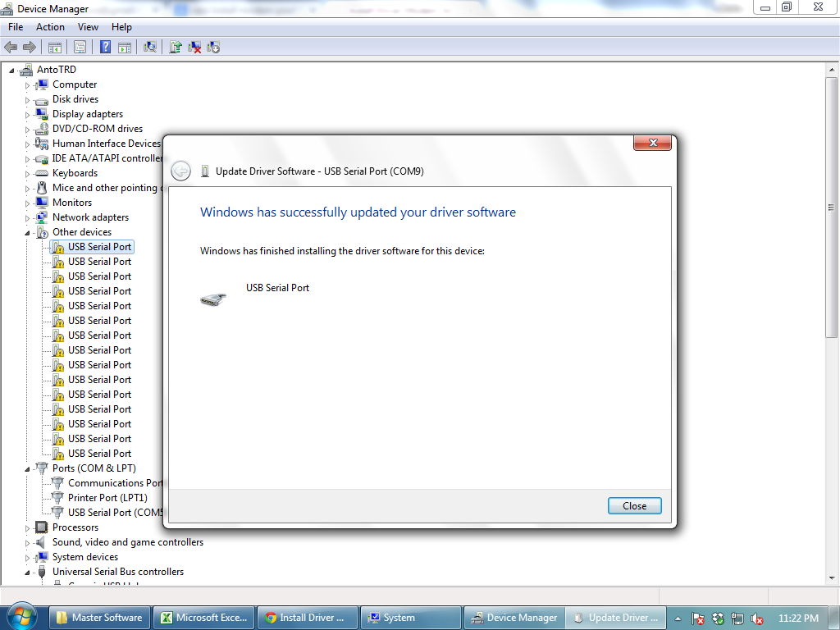Image resolution: width=840 pixels, height=630 pixels.
Task: Collapse Universal Serial Bus controllers category
Action: (27, 573)
